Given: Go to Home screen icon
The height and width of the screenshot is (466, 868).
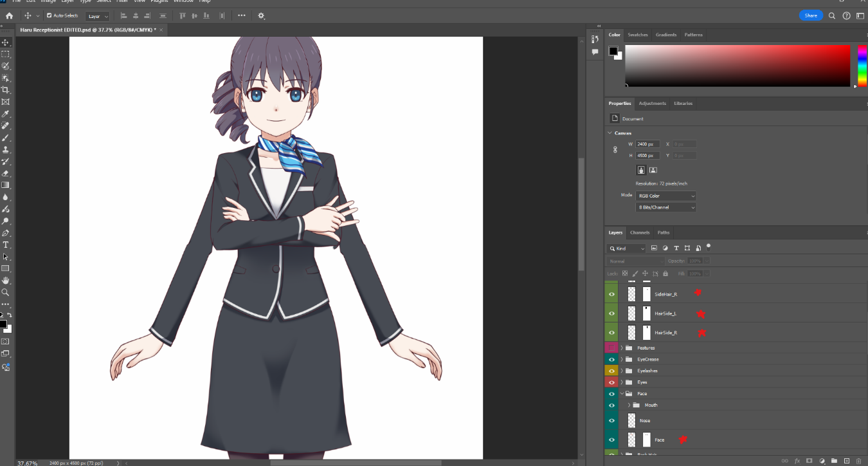Looking at the screenshot, I should [x=9, y=15].
